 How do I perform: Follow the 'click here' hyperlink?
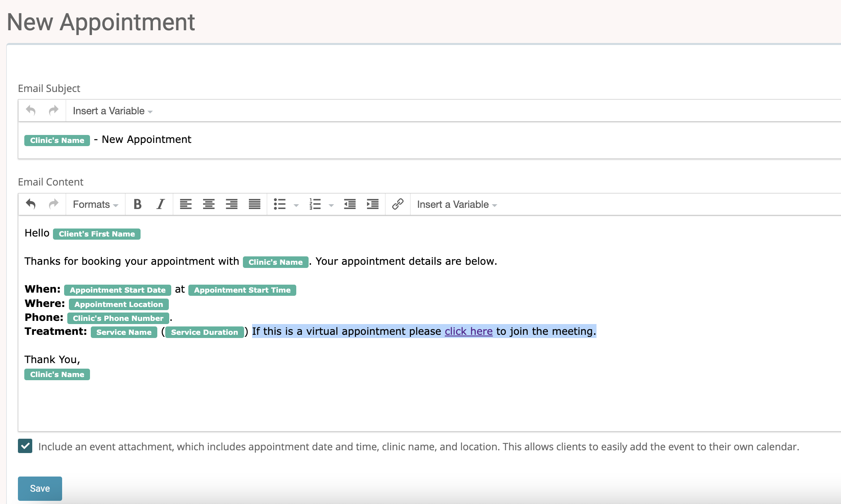pyautogui.click(x=468, y=331)
